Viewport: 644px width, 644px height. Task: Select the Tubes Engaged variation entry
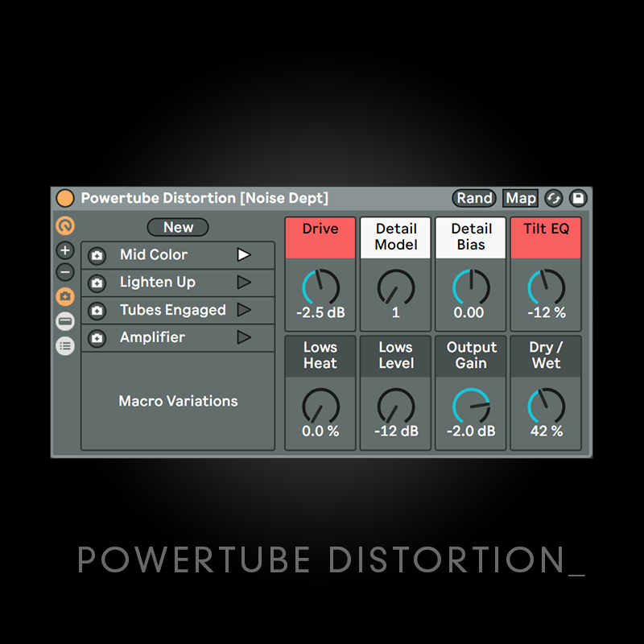(x=173, y=310)
